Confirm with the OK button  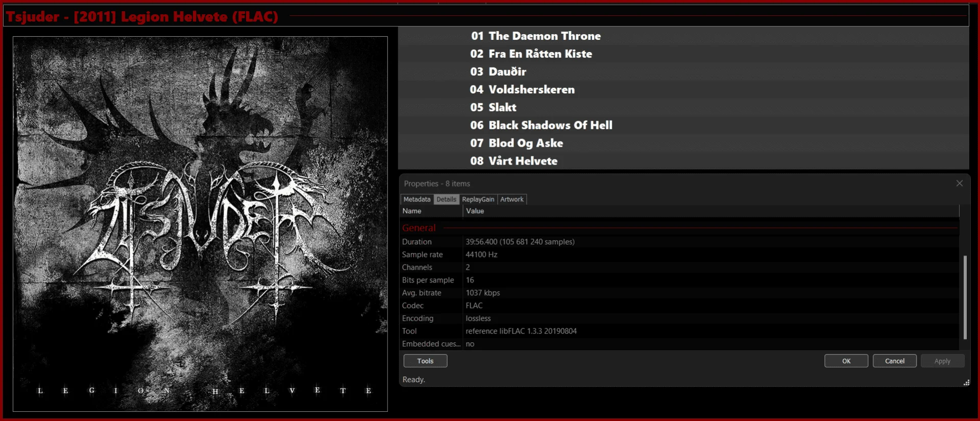click(846, 361)
